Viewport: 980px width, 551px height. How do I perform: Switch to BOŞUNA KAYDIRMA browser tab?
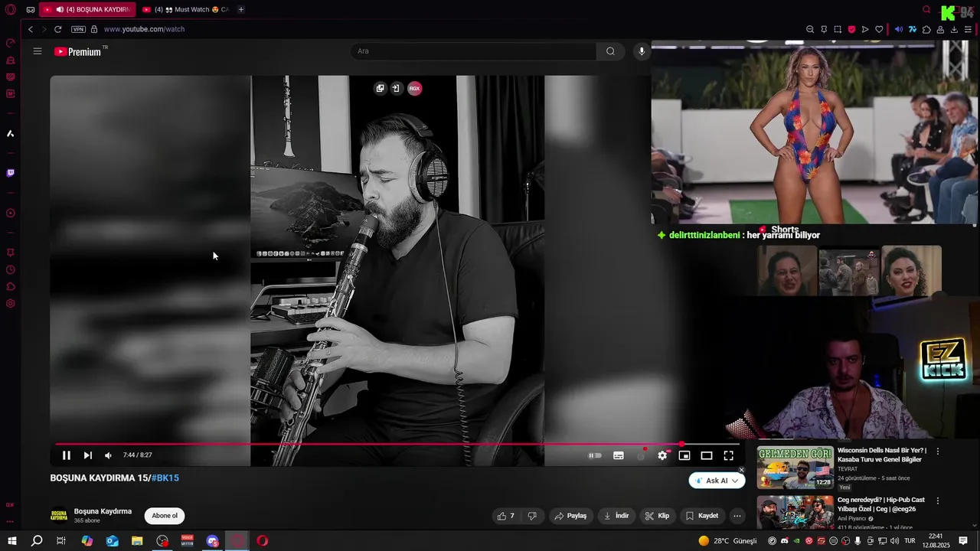click(87, 9)
